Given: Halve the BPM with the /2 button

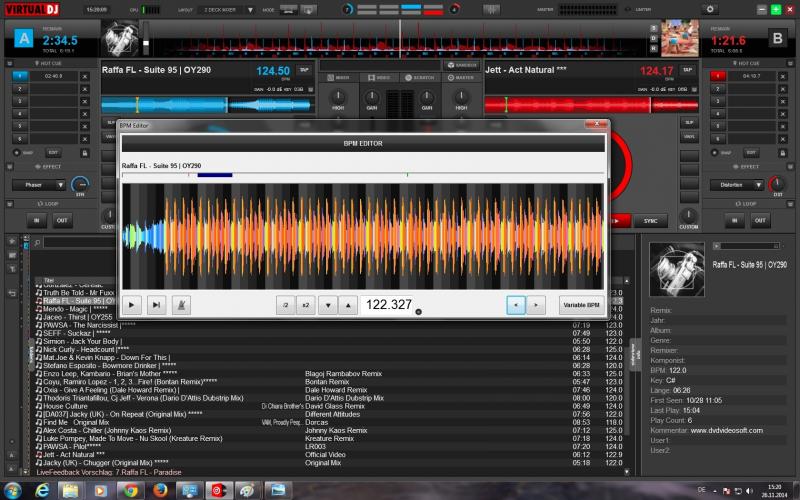Looking at the screenshot, I should point(286,305).
